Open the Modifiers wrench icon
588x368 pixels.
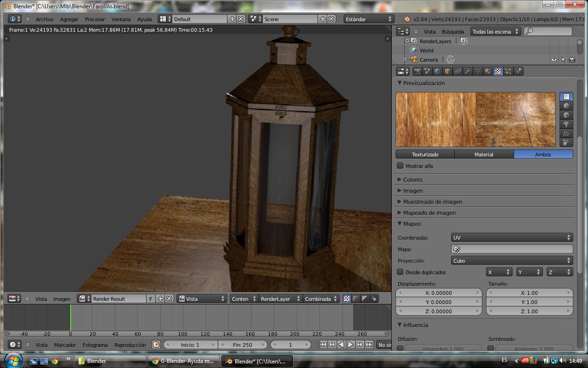coord(468,71)
